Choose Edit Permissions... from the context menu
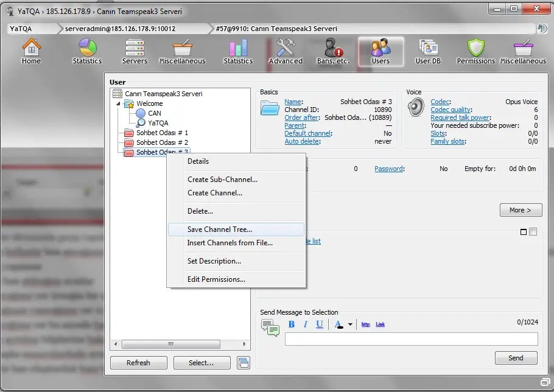The width and height of the screenshot is (554, 392). (236, 280)
